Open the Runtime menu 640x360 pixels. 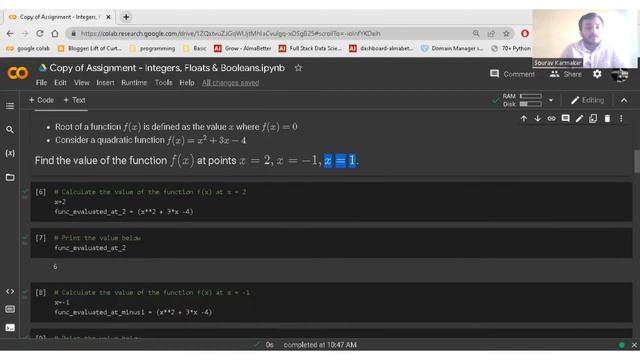(134, 83)
